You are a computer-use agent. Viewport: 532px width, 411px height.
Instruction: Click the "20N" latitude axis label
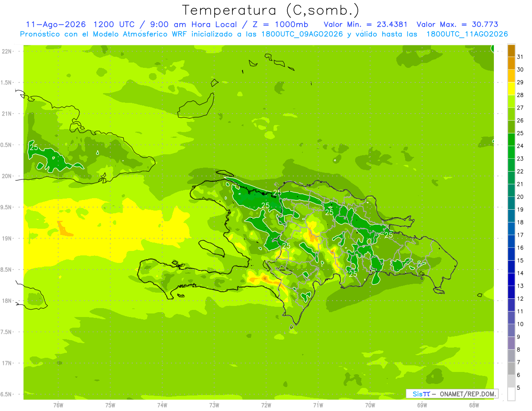click(7, 176)
